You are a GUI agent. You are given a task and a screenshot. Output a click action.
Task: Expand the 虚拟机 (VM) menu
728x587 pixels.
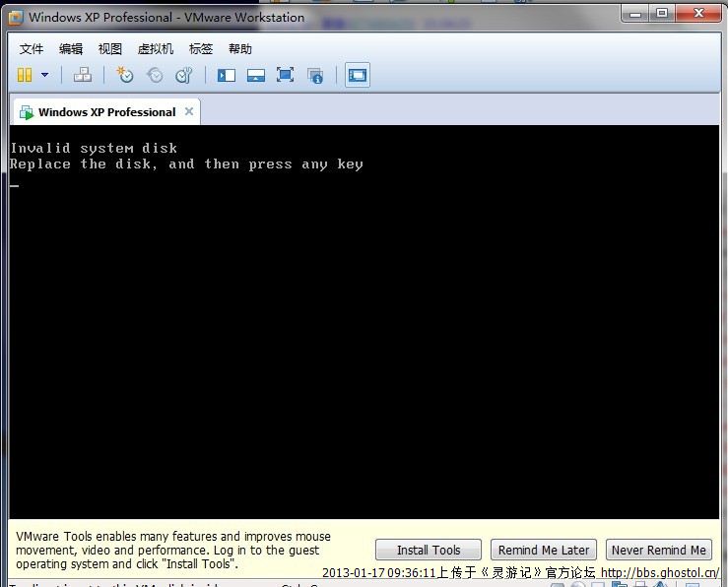[x=156, y=48]
